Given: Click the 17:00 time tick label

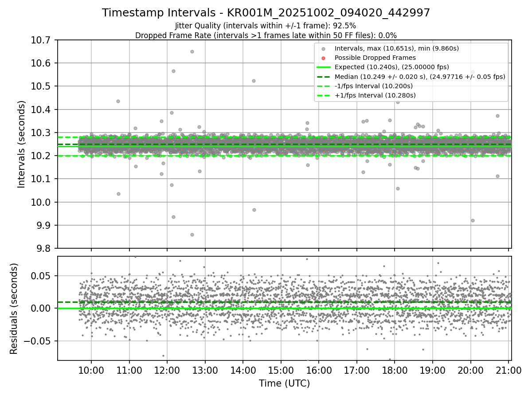Looking at the screenshot, I should pos(357,371).
